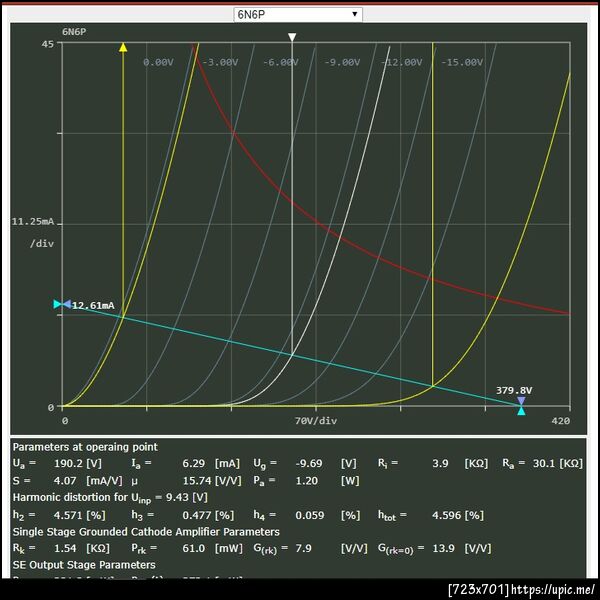Screen dimensions: 600x600
Task: Click the h3 distortion value 0.477
Action: 197,515
